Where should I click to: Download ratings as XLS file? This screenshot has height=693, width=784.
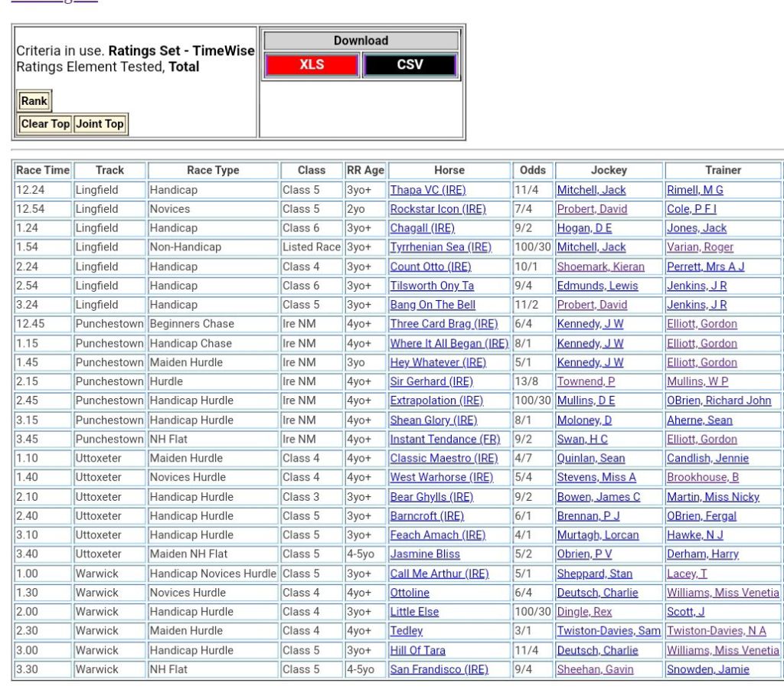coord(312,65)
